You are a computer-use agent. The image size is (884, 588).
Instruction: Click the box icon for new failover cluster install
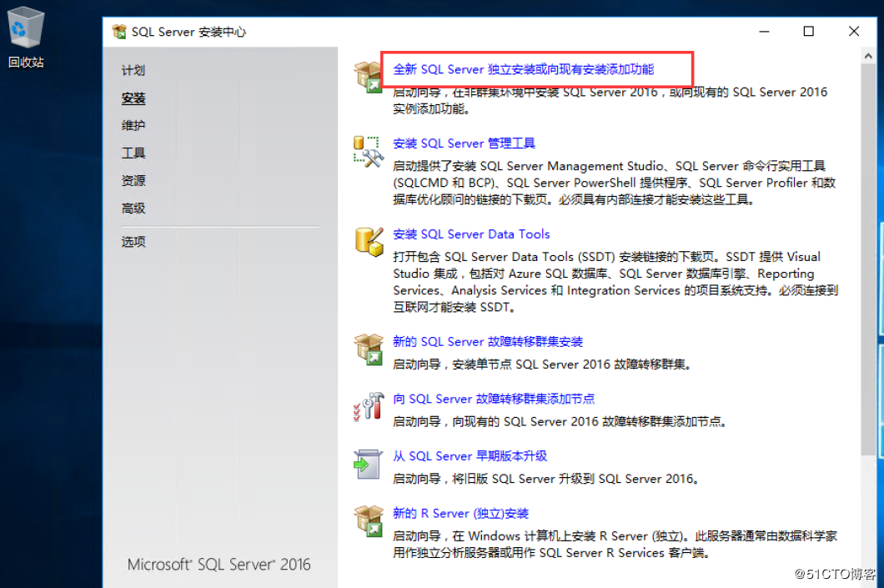coord(368,349)
